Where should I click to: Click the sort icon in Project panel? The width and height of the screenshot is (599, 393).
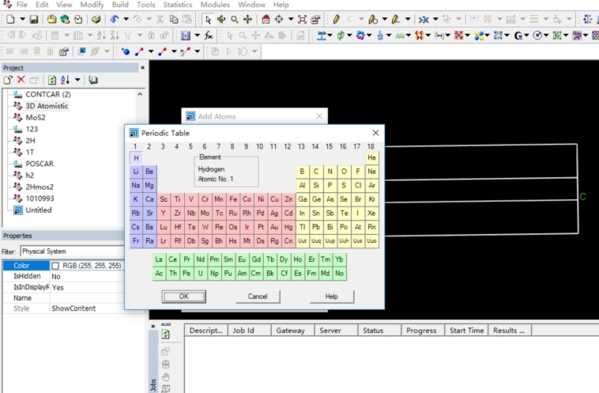[x=65, y=80]
